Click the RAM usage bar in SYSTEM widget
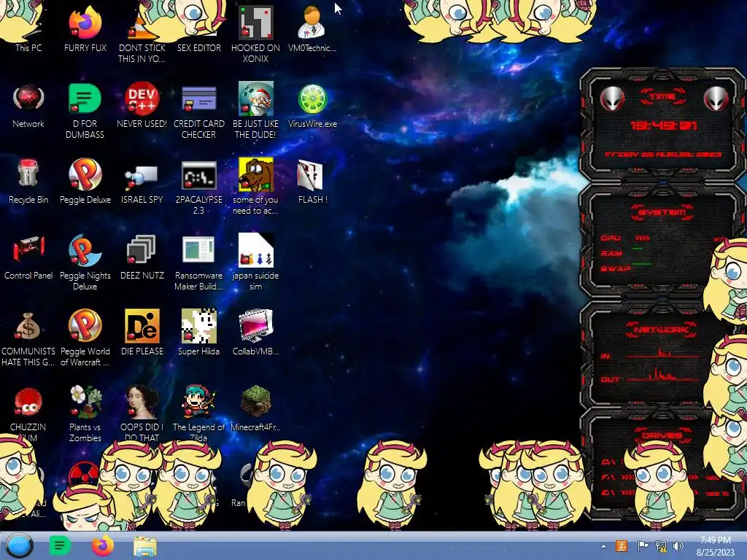Image resolution: width=747 pixels, height=560 pixels. (x=637, y=249)
